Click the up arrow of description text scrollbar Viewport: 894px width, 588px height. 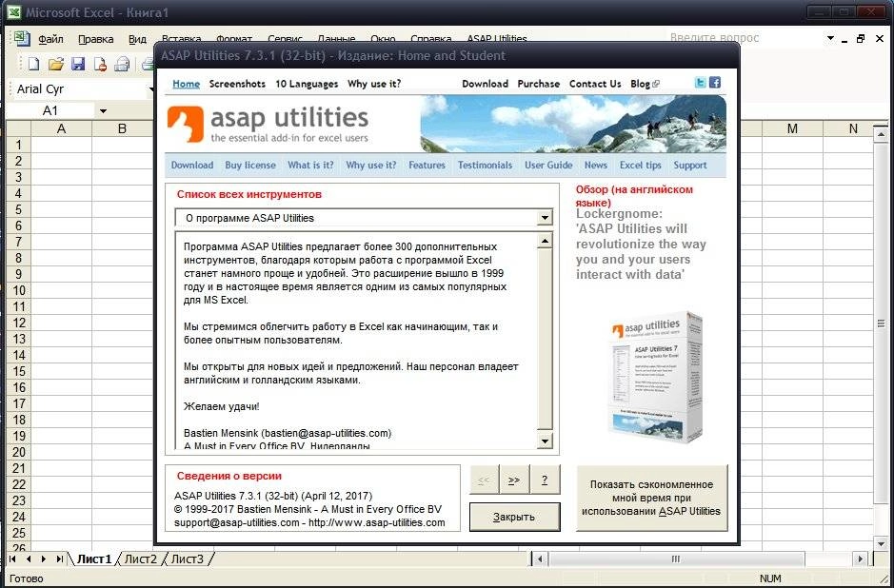tap(546, 241)
